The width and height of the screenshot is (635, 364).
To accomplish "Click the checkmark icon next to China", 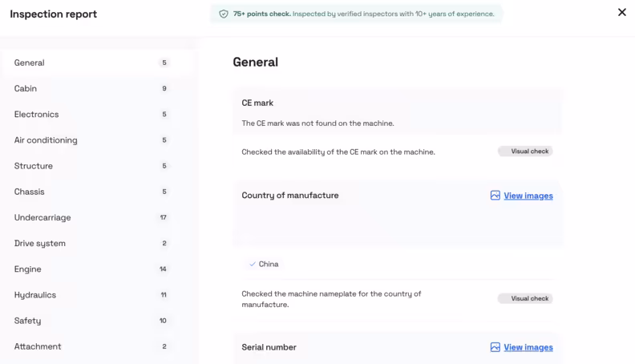I will [253, 264].
